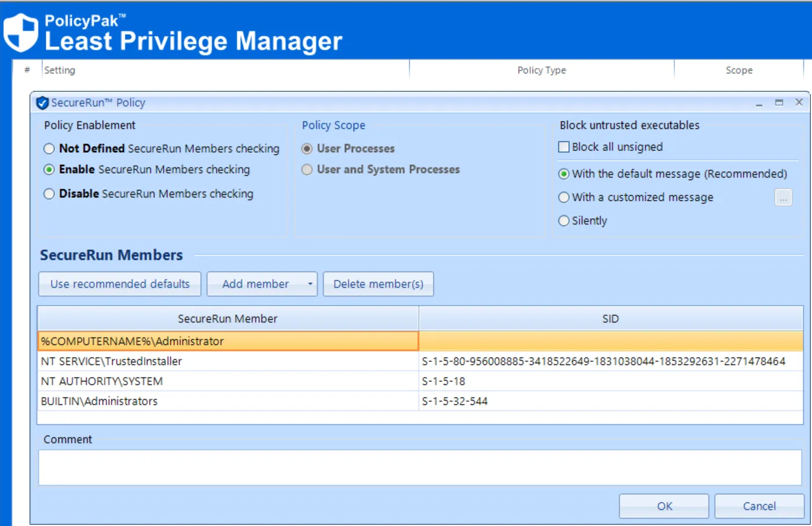Viewport: 812px width, 526px height.
Task: Select the Silently block option
Action: point(564,220)
